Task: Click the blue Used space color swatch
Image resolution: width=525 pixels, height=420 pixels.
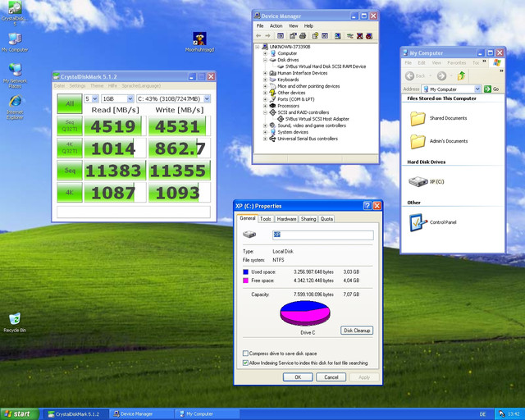Action: [245, 272]
